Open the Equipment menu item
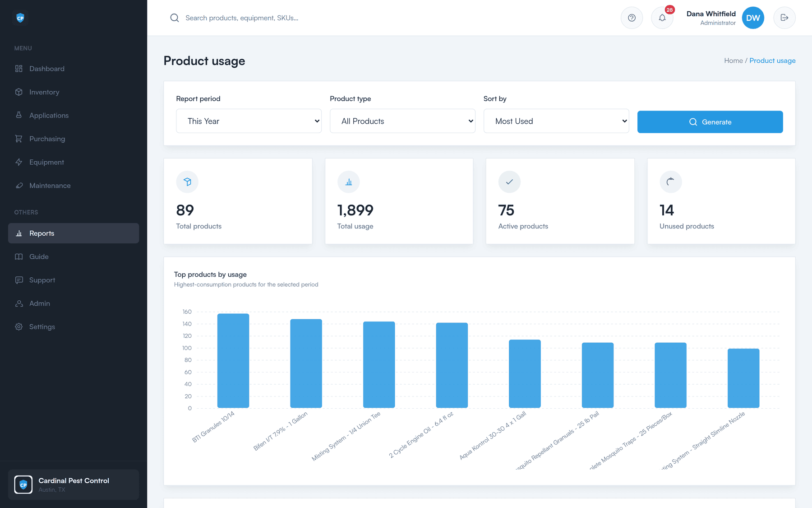812x508 pixels. point(74,162)
